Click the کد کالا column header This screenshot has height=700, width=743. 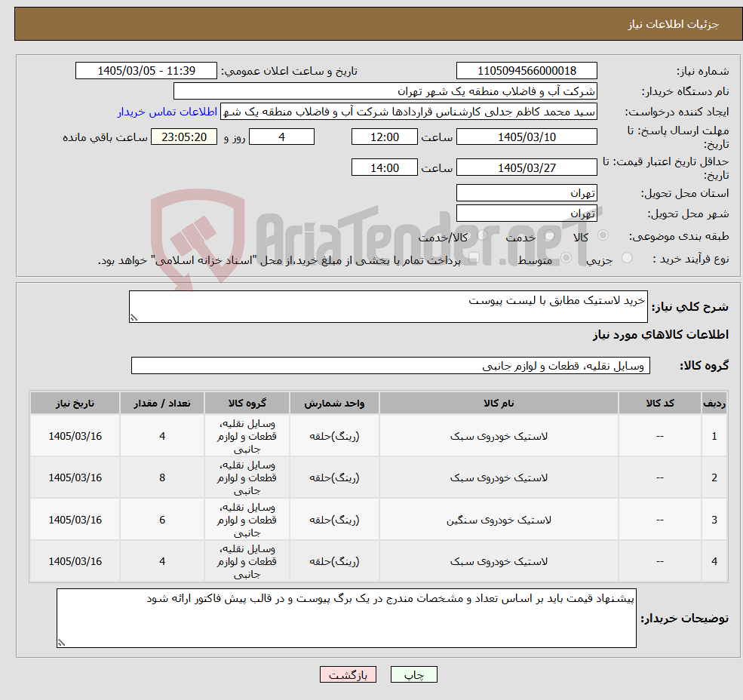click(659, 403)
